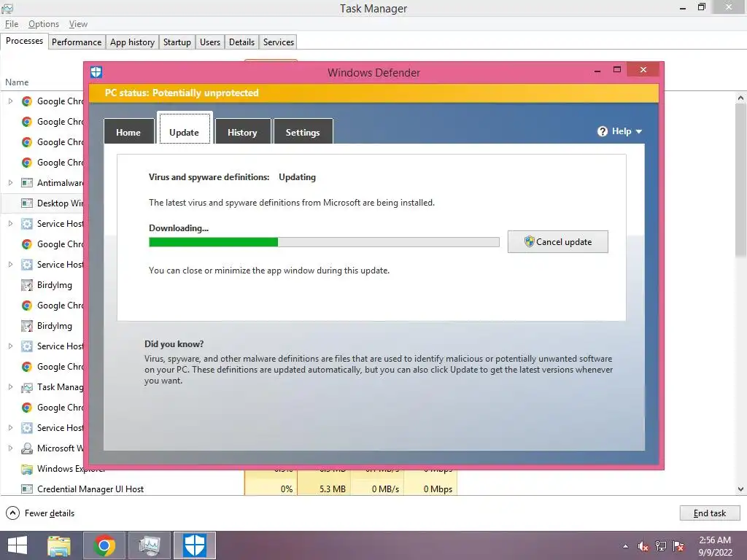
Task: Click the Task Manager process row icon
Action: 27,387
